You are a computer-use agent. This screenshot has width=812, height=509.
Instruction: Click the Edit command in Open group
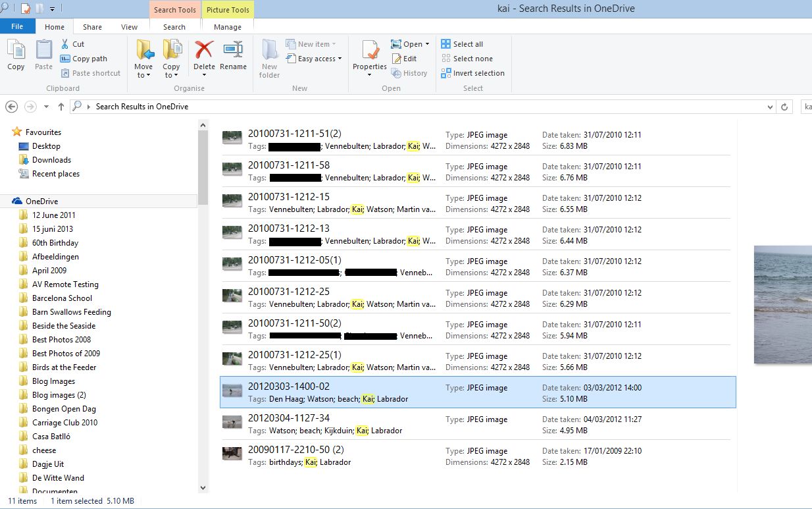[x=404, y=59]
